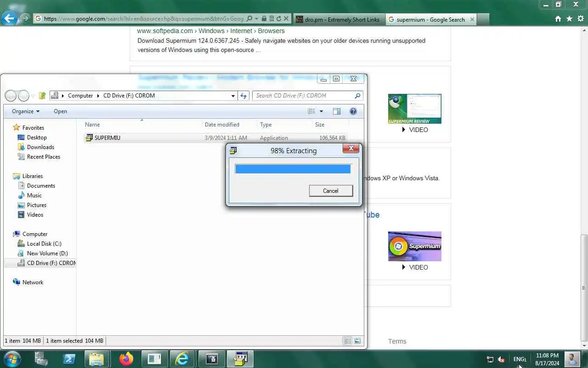The width and height of the screenshot is (588, 368).
Task: Click CD Drive (F:) CDROM breadcrumb segment
Action: 129,96
